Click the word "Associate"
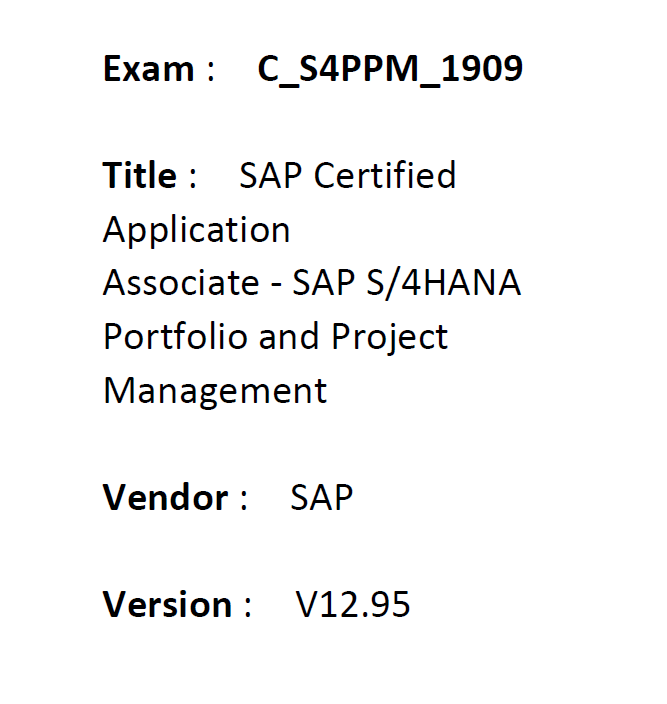The height and width of the screenshot is (704, 667). coord(180,283)
